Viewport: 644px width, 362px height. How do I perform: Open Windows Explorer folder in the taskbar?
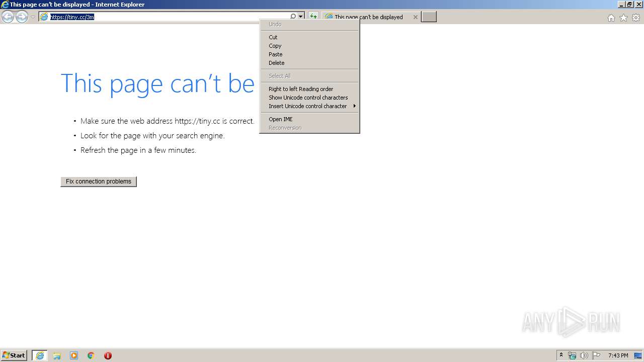click(57, 355)
